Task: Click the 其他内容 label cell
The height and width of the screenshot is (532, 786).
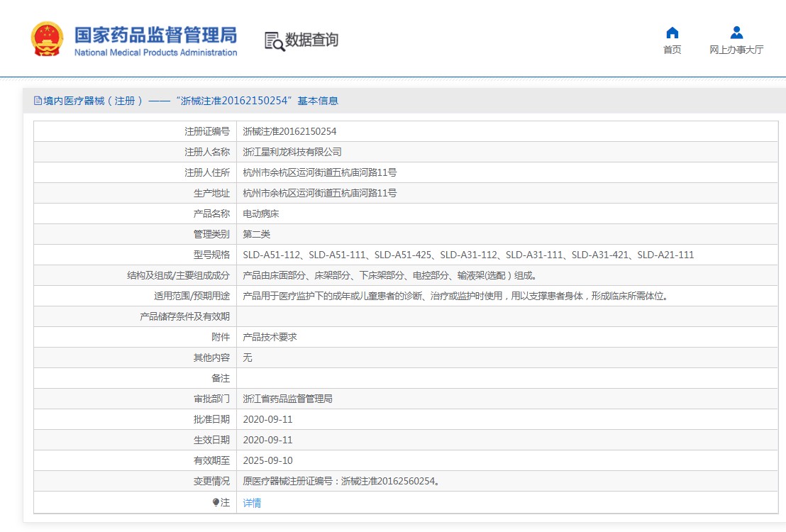Action: coord(135,358)
